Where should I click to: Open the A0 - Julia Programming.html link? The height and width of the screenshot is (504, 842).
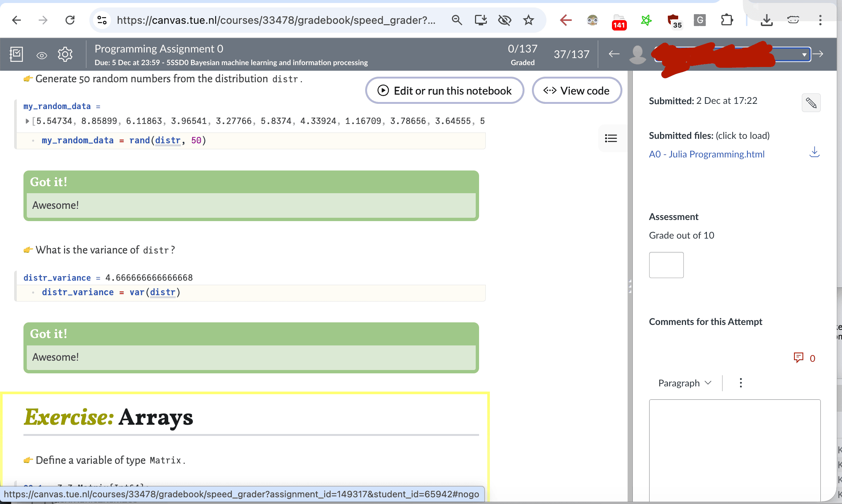point(707,154)
